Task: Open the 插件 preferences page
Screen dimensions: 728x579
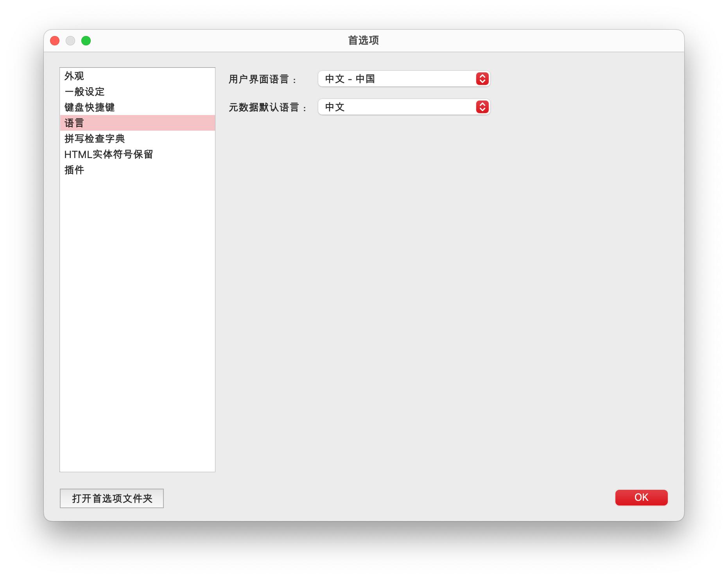Action: 74,170
